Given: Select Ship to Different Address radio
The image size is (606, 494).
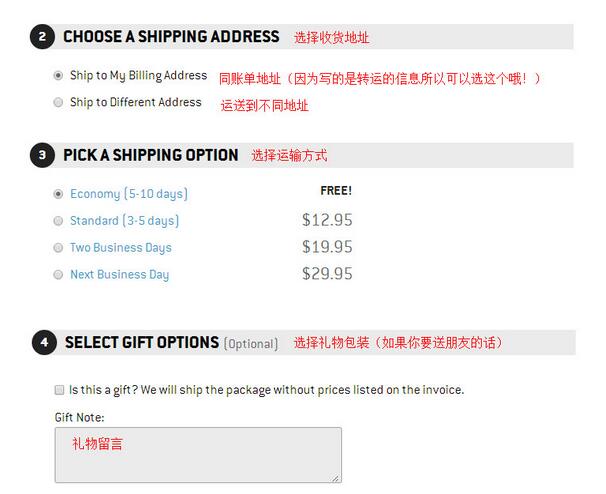Looking at the screenshot, I should pos(58,102).
